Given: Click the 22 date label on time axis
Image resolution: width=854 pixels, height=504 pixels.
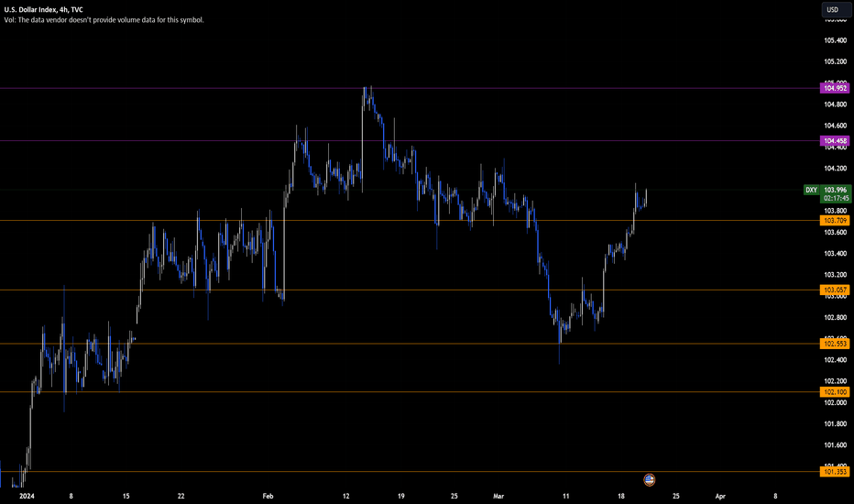Looking at the screenshot, I should [181, 497].
